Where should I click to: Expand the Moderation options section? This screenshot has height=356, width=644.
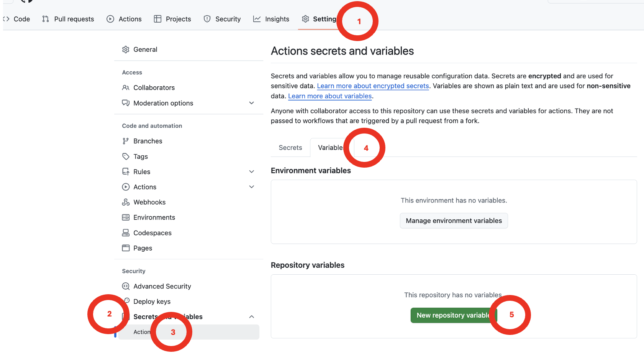coord(251,103)
